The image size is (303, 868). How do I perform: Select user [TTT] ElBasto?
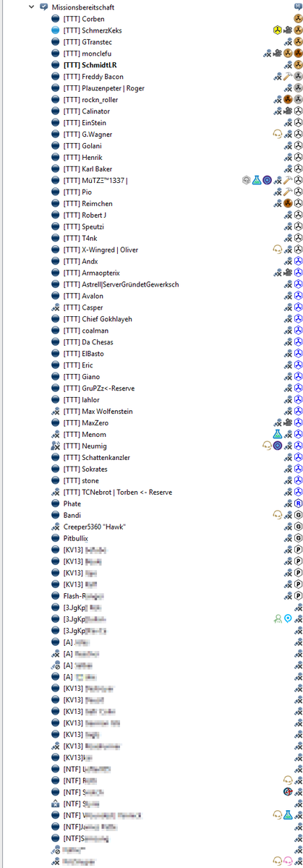[x=84, y=354]
